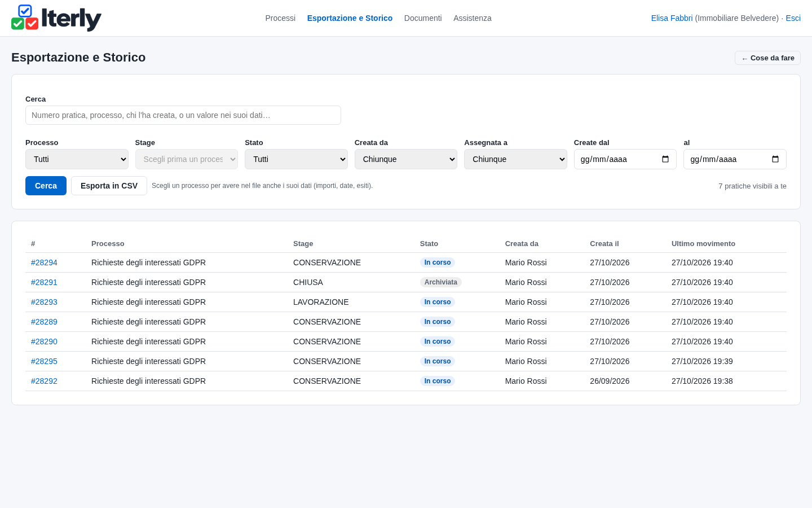
Task: Open pratica #28293
Action: click(x=44, y=302)
